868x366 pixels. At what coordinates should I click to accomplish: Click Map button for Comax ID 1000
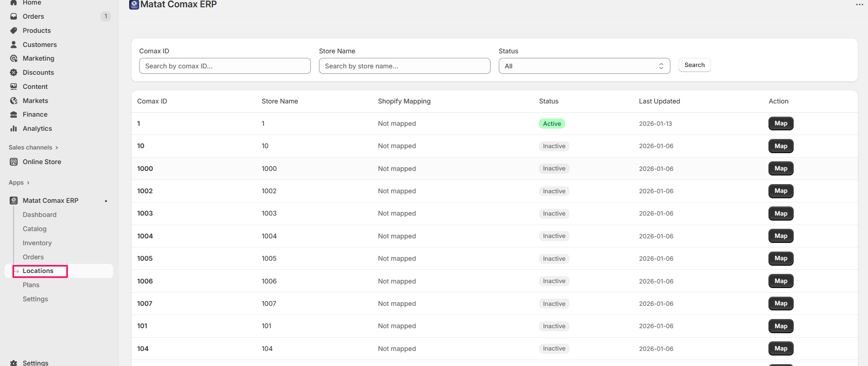click(780, 169)
